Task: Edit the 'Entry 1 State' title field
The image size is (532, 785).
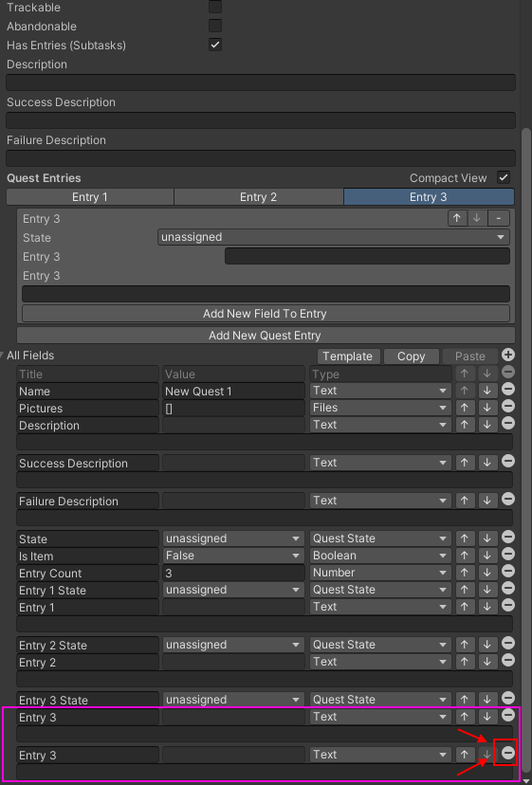Action: point(87,590)
